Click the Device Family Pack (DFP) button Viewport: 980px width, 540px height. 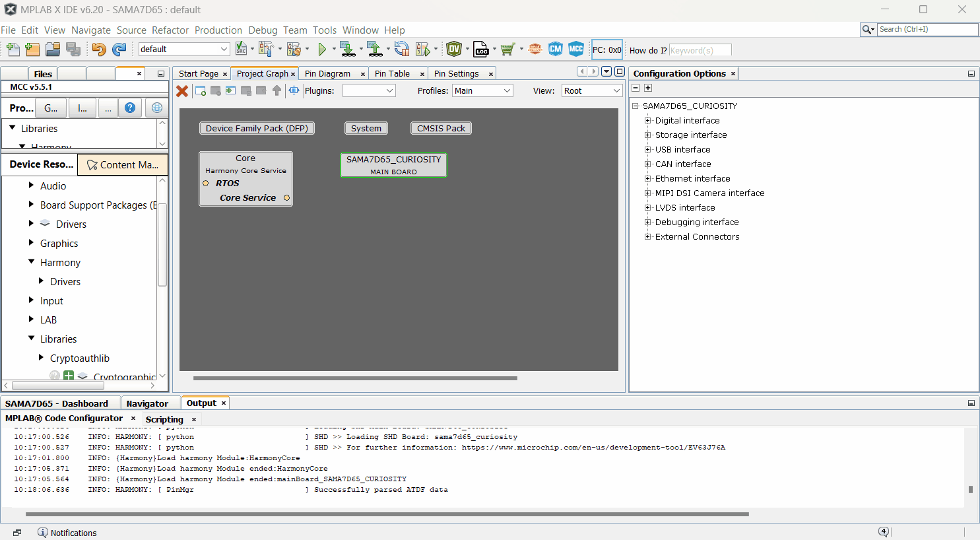(257, 128)
